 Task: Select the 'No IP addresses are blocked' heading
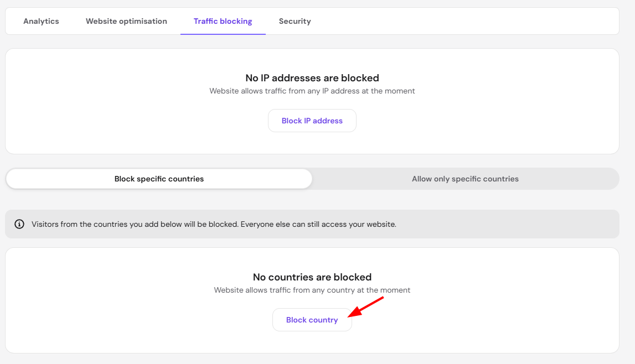pos(312,77)
